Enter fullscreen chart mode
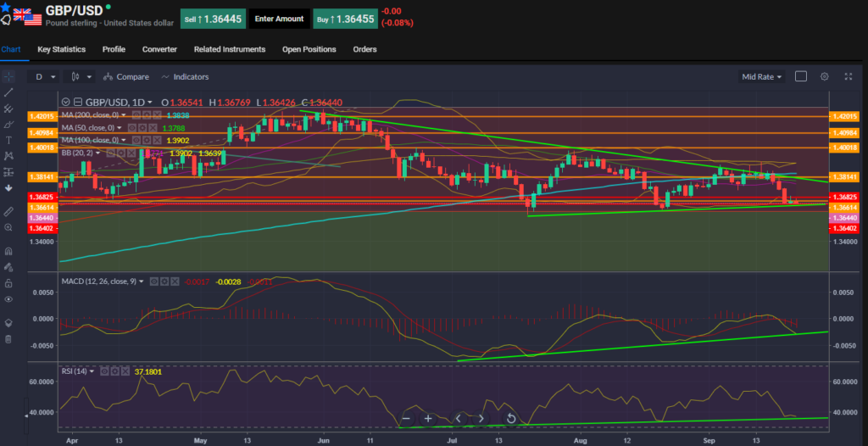This screenshot has width=868, height=446. (x=849, y=76)
